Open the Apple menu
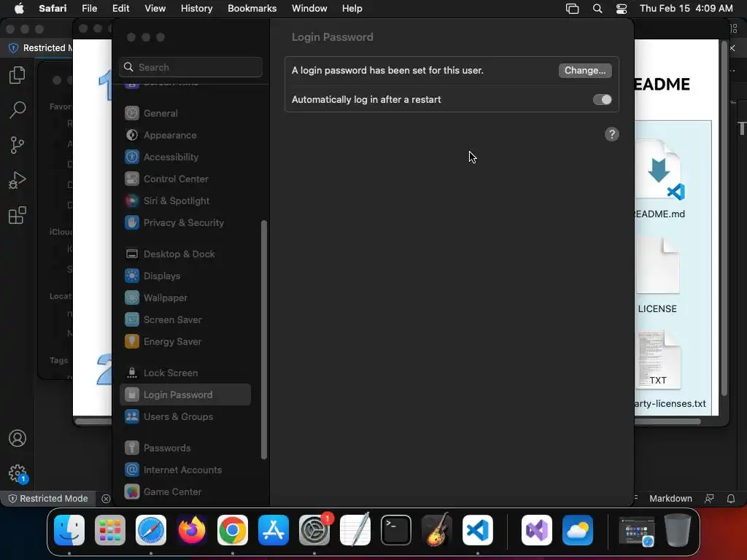The image size is (747, 560). [19, 9]
